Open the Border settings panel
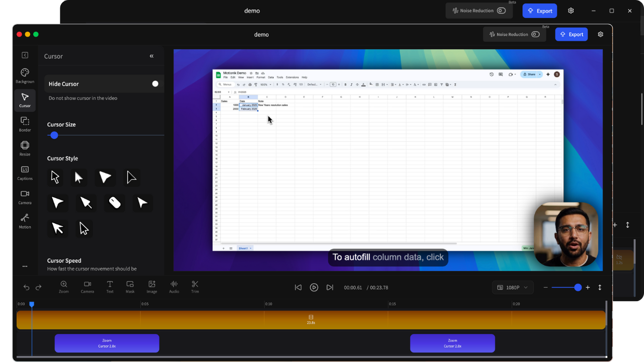Viewport: 644px width, 362px height. (x=25, y=124)
